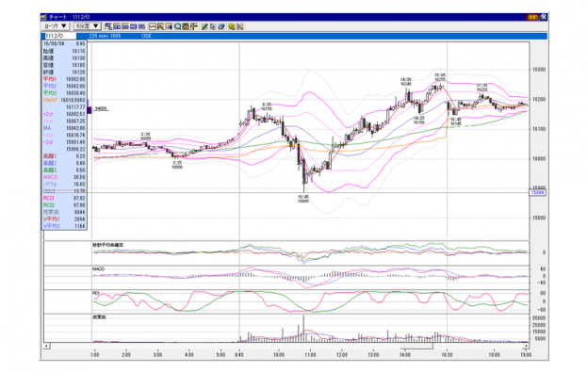Toggle the fourth split-window layout icon

[x=133, y=26]
